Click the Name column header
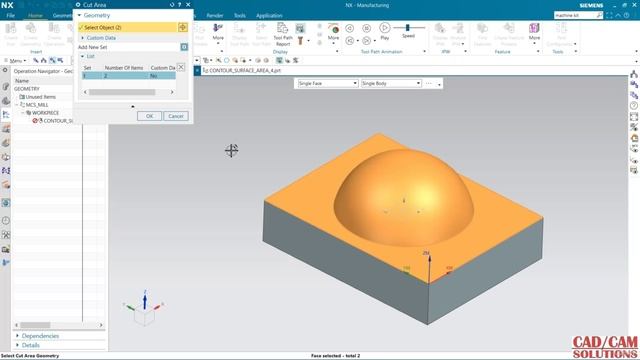Image resolution: width=640 pixels, height=360 pixels. [22, 81]
